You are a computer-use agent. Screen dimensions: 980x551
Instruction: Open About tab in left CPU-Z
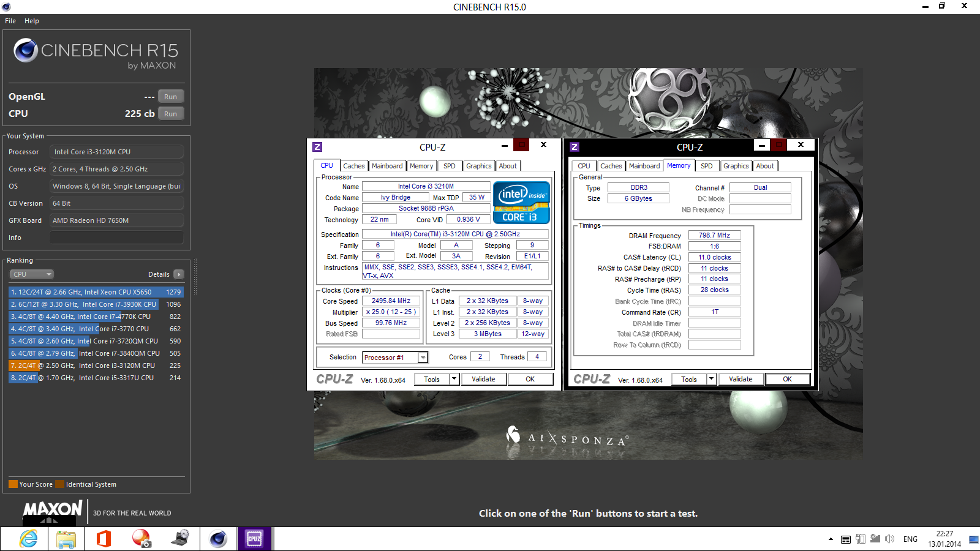pyautogui.click(x=508, y=166)
